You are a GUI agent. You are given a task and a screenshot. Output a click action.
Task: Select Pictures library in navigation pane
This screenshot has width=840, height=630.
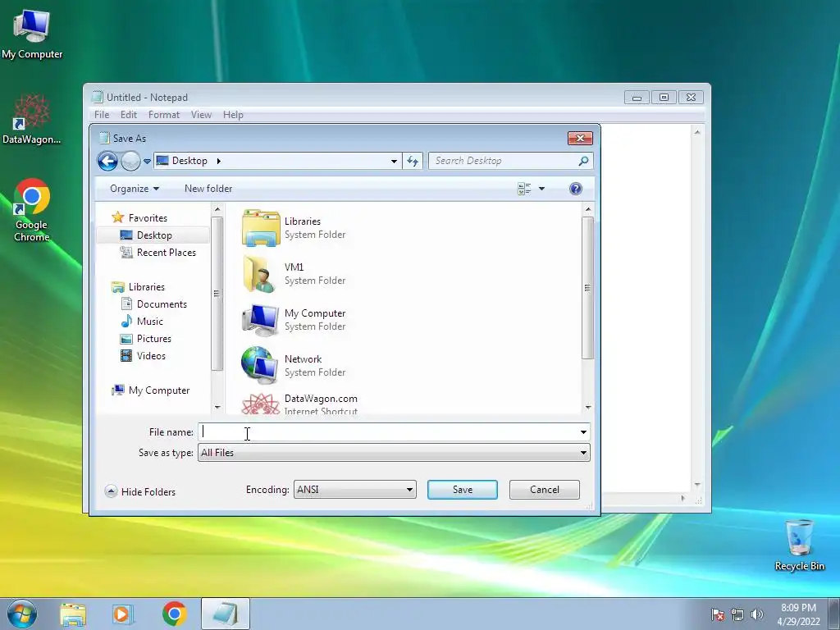pos(153,339)
